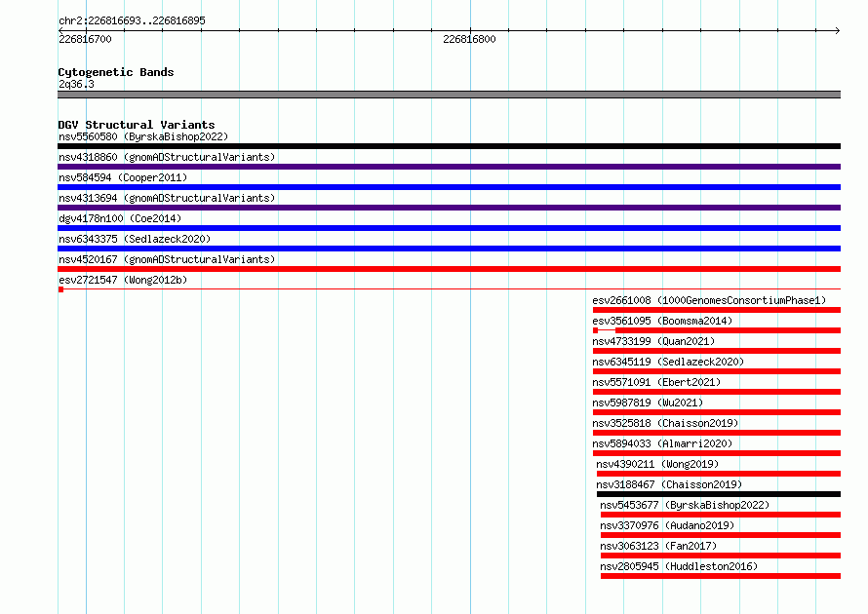Open variant nsv3188467 (Chaisson2019) label
Screen dimensions: 868x614
(669, 484)
